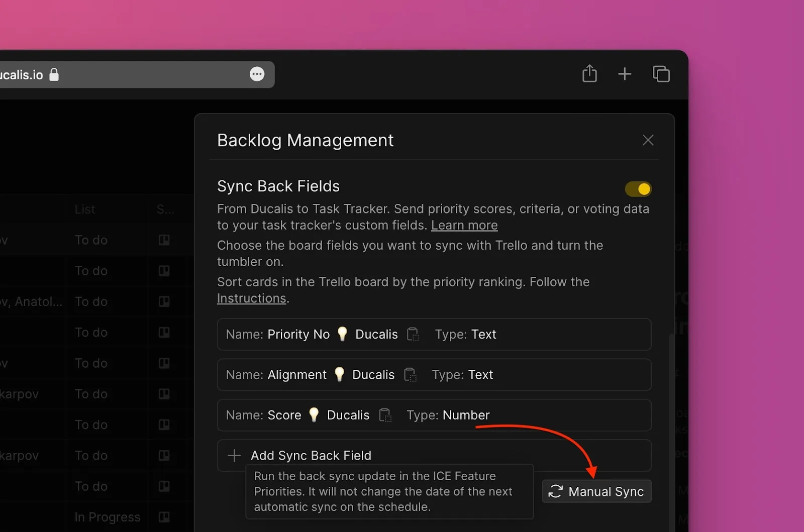Open the Instructions link
The image size is (804, 532).
pyautogui.click(x=252, y=298)
